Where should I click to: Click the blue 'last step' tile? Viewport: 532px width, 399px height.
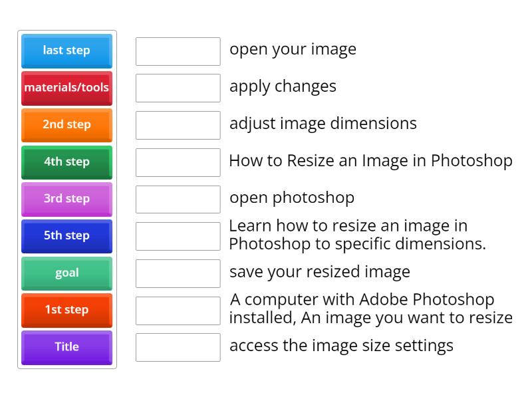(x=66, y=51)
